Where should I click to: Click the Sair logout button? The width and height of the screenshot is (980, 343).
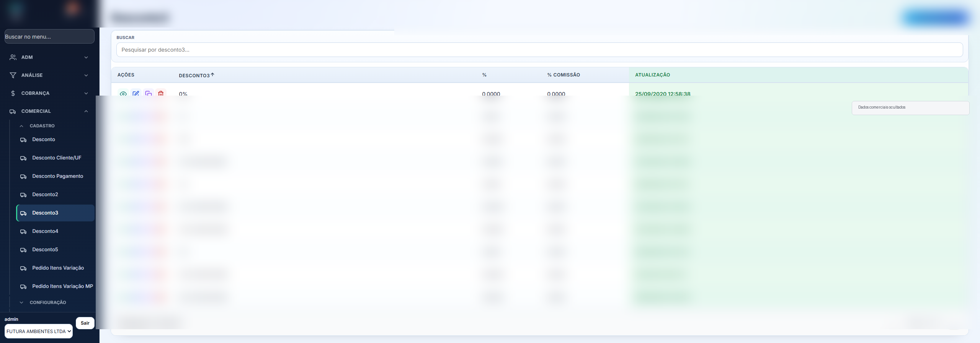[x=85, y=323]
